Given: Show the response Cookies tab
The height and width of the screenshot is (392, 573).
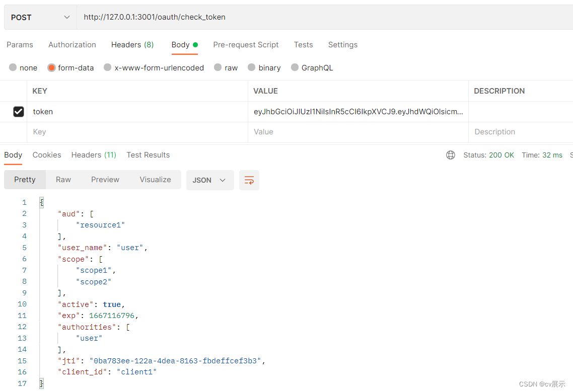Looking at the screenshot, I should click(47, 155).
